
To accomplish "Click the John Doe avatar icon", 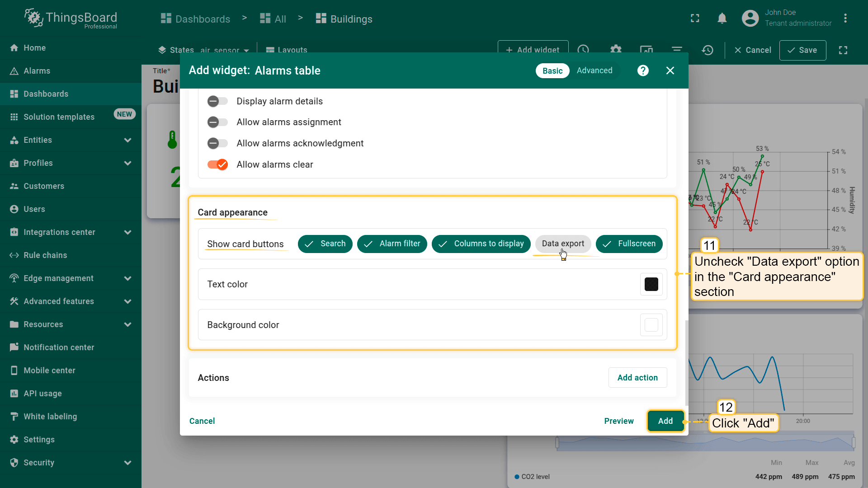I will 750,19.
